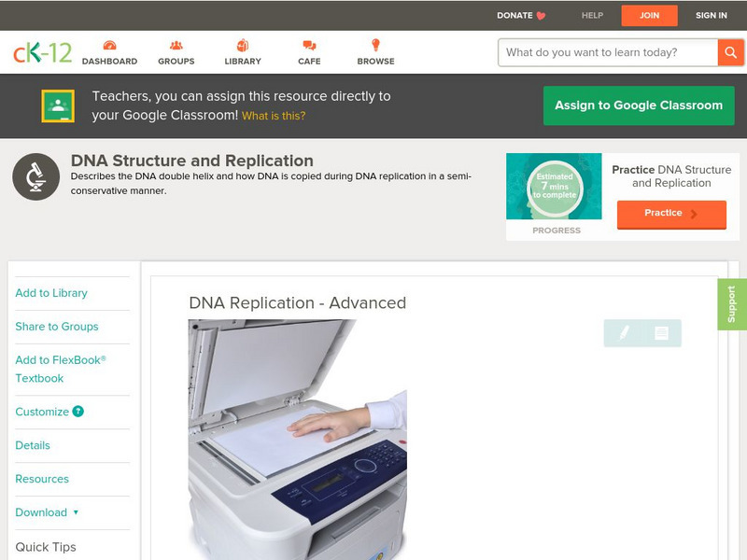Open the notes tool icon
This screenshot has width=747, height=560.
[x=661, y=333]
